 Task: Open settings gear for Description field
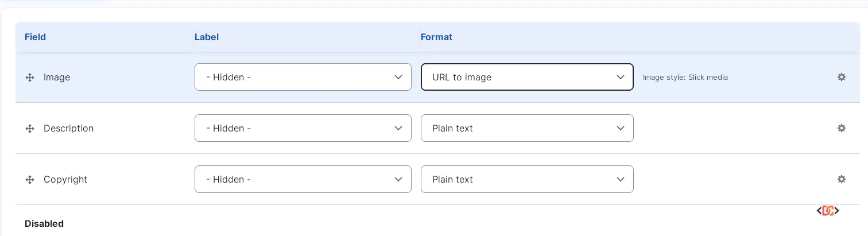841,128
